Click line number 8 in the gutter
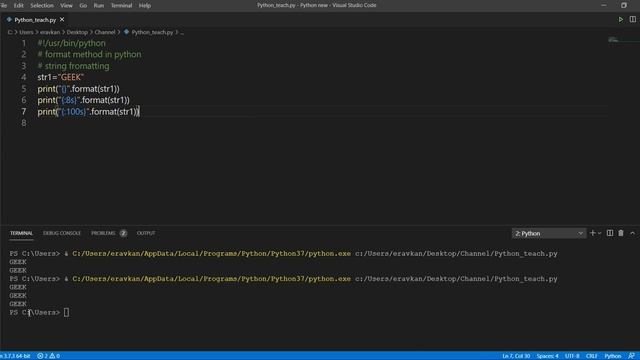Image resolution: width=640 pixels, height=360 pixels. pyautogui.click(x=24, y=123)
